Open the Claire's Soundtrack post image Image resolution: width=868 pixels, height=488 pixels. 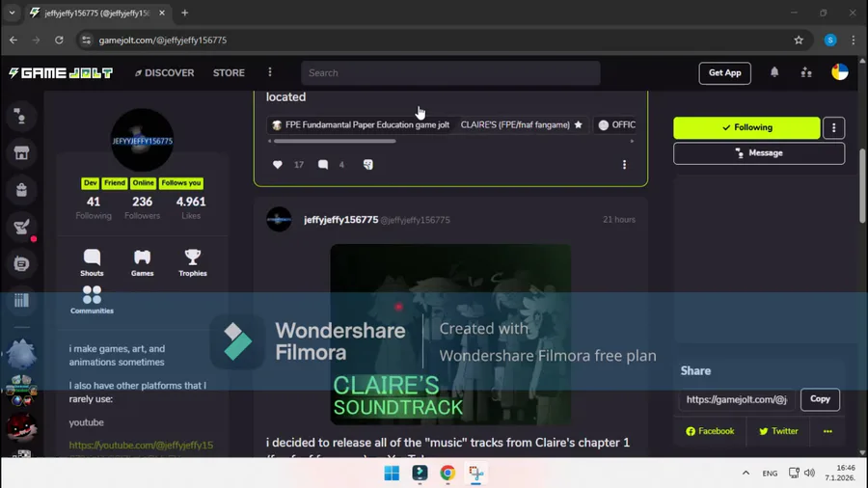[450, 335]
